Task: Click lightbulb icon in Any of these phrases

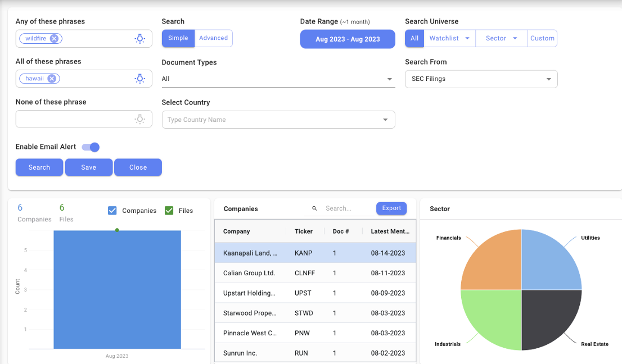Action: [x=140, y=39]
